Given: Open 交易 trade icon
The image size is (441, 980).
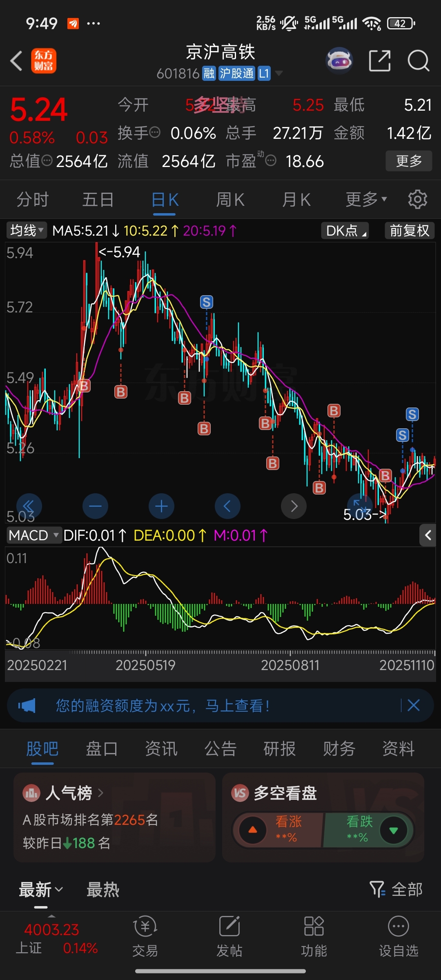Looking at the screenshot, I should [145, 936].
